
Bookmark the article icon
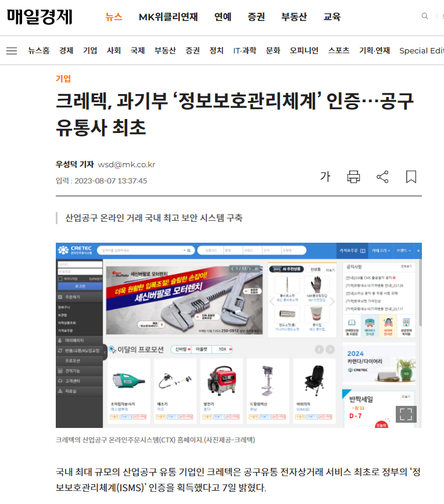pyautogui.click(x=411, y=177)
